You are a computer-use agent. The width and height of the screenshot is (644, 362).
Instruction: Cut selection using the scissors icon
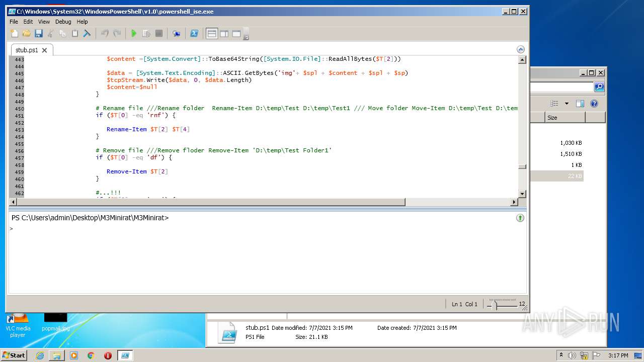[50, 34]
